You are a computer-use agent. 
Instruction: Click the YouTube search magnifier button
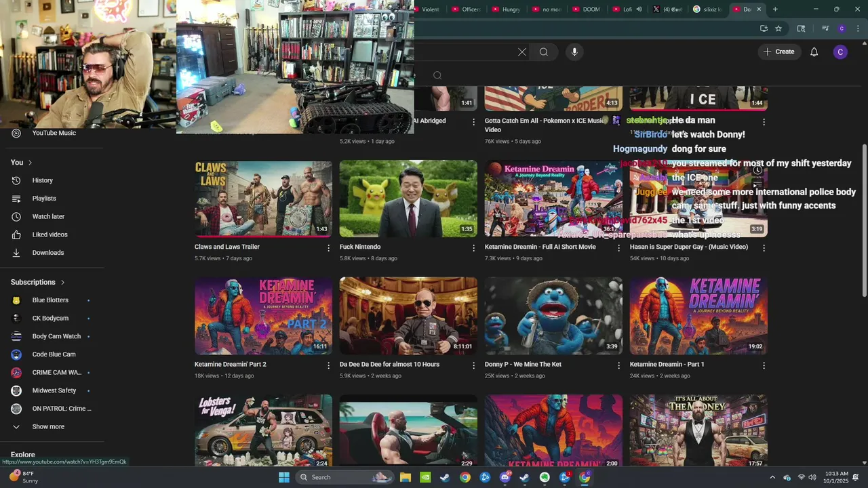pyautogui.click(x=544, y=52)
